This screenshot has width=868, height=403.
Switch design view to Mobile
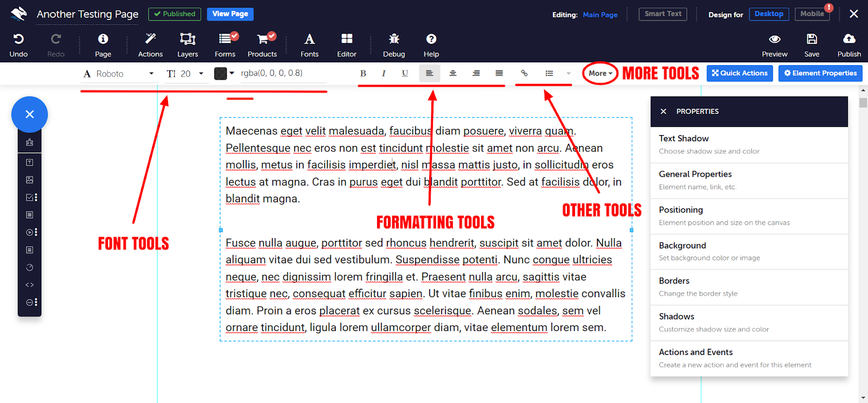(x=812, y=14)
